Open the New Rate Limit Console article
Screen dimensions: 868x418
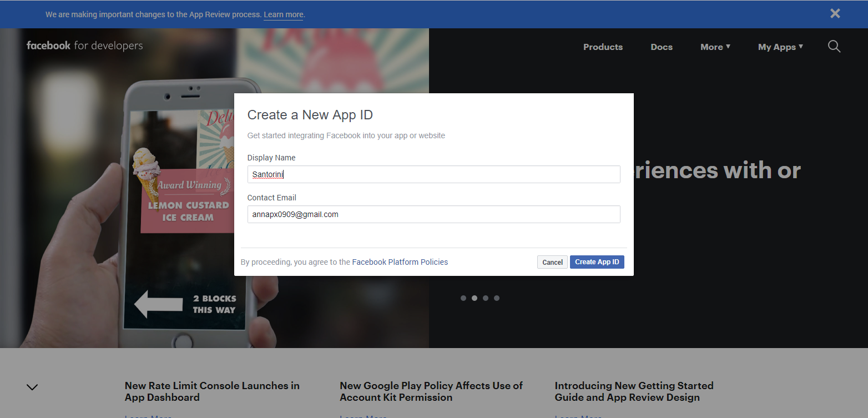[x=212, y=391]
